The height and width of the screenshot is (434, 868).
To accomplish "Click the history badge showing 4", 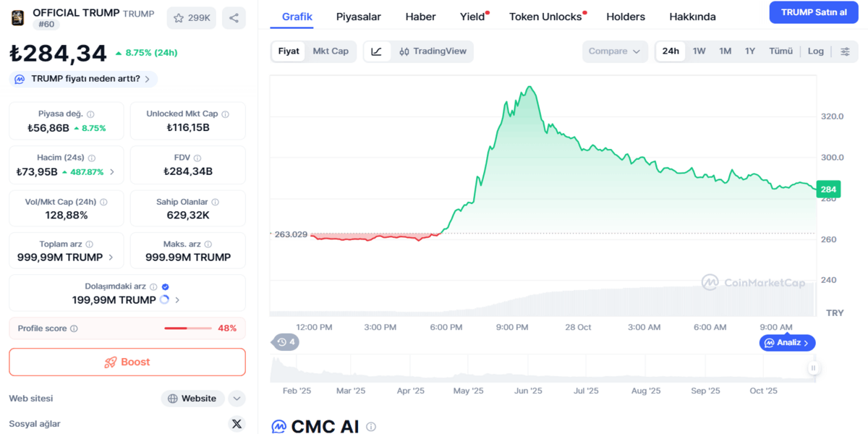I will (x=286, y=342).
